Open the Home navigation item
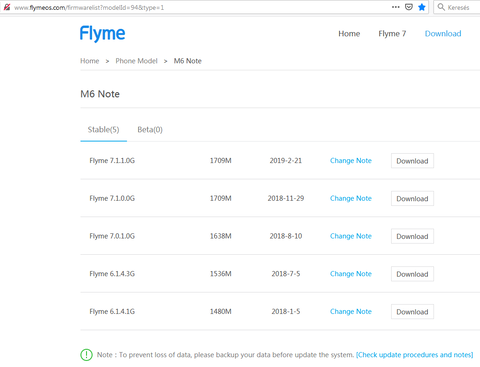 pyautogui.click(x=349, y=34)
